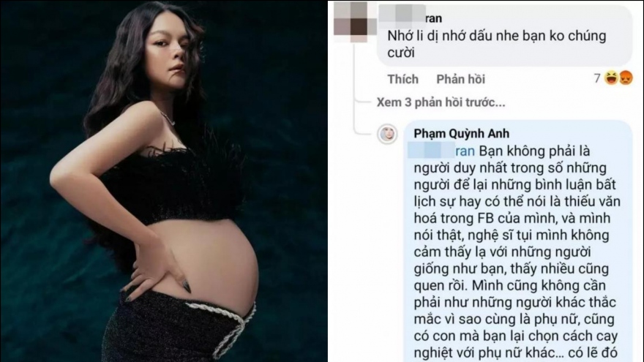Click top comment bubble text

[x=497, y=44]
